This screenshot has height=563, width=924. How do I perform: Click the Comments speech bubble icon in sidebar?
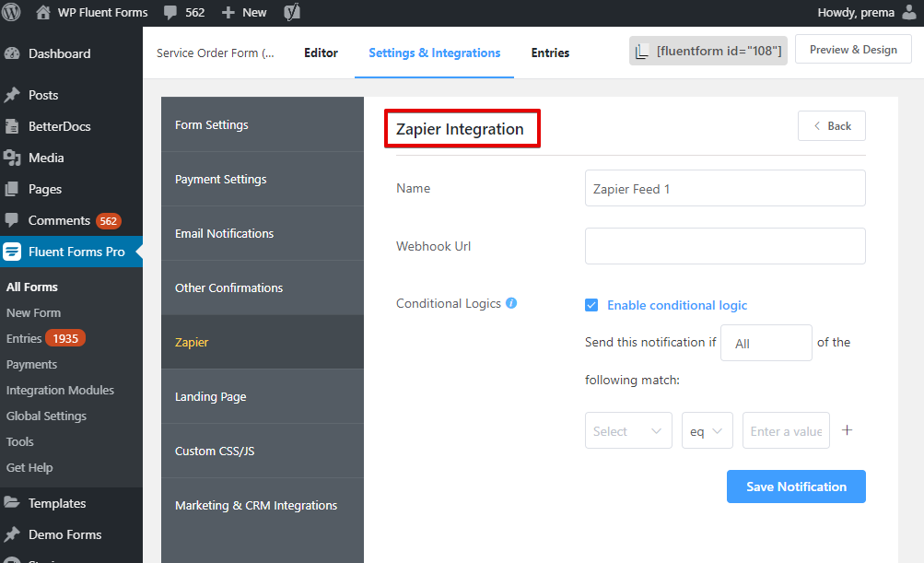(12, 220)
